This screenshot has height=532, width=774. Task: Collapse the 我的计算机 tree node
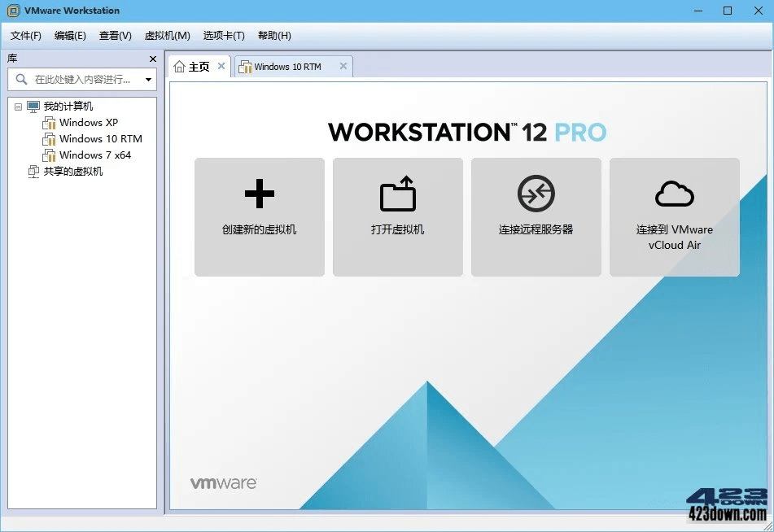pyautogui.click(x=18, y=106)
